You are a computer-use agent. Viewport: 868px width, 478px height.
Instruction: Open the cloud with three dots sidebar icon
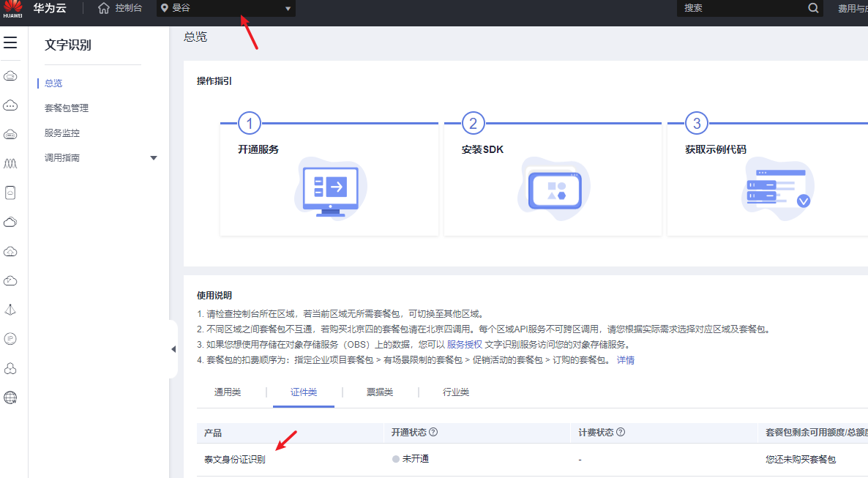(10, 105)
